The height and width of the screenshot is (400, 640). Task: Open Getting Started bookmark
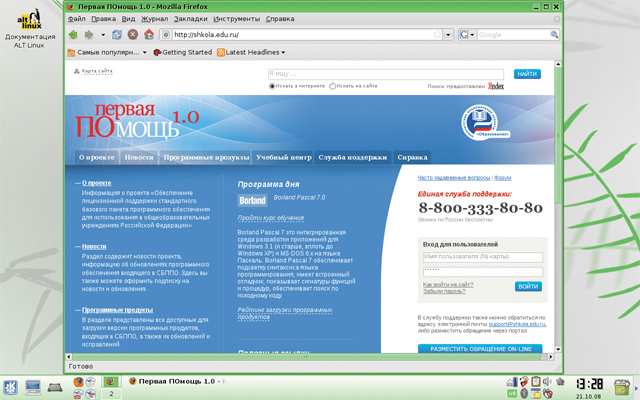(182, 52)
